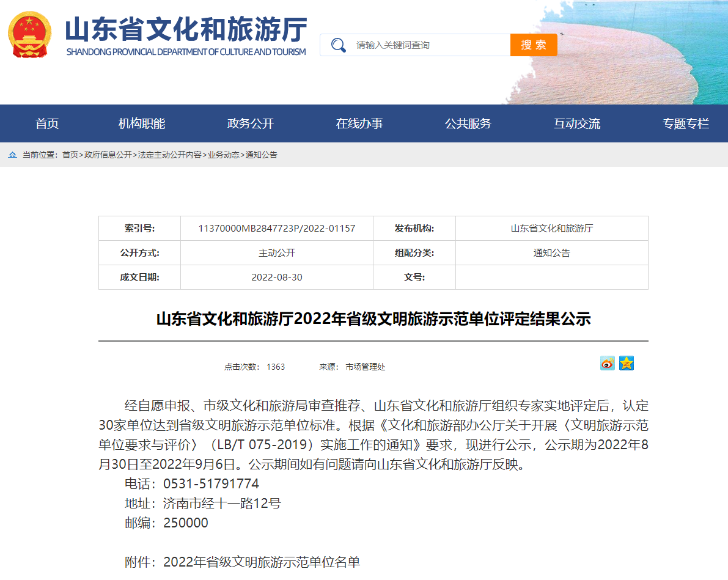Image resolution: width=728 pixels, height=580 pixels.
Task: Click the home icon in the breadcrumb
Action: [13, 155]
